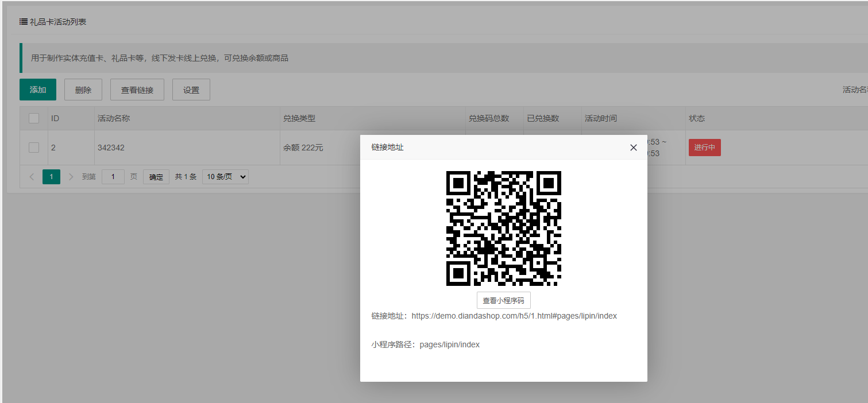Click the 余额 222元 cell

(303, 148)
